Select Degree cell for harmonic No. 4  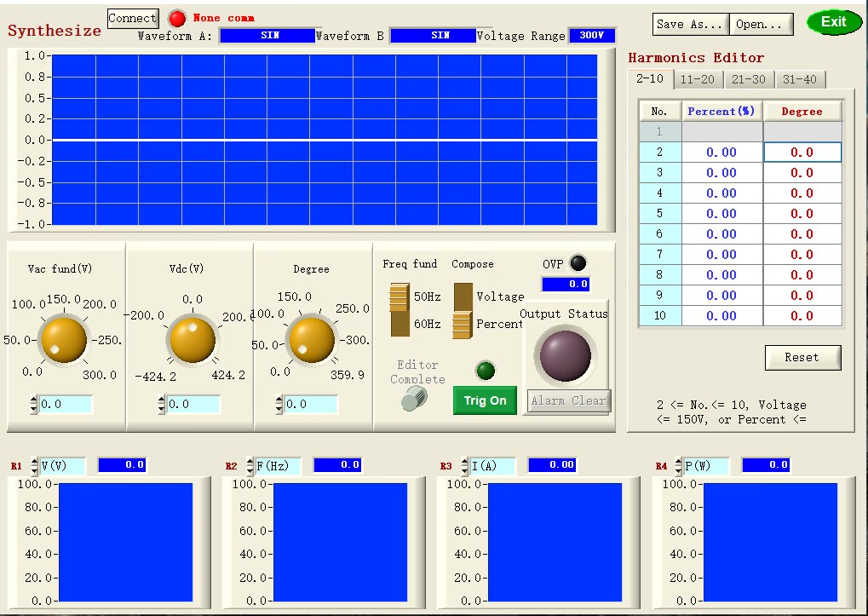click(802, 193)
